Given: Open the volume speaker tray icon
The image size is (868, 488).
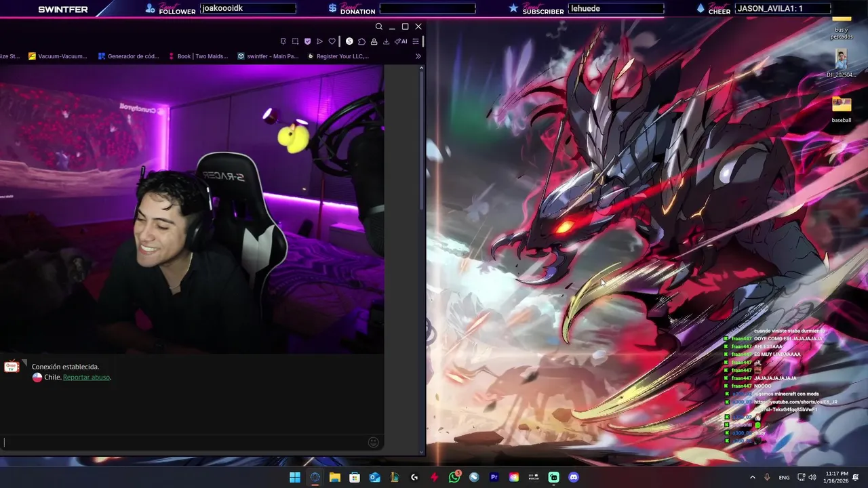Looking at the screenshot, I should [812, 477].
